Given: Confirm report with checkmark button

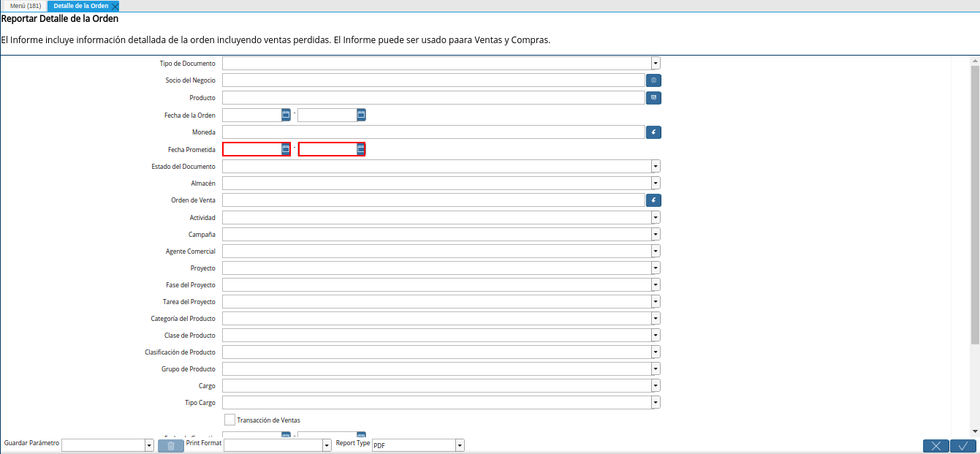Looking at the screenshot, I should coord(963,446).
